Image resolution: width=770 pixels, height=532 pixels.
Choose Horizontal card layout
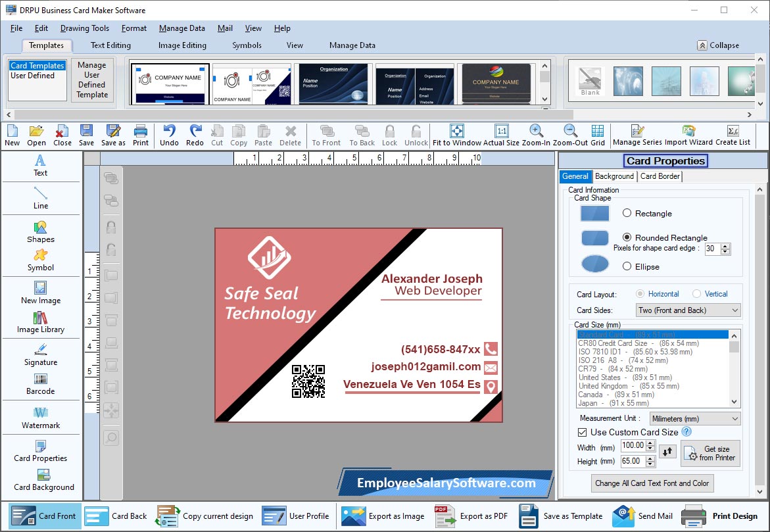640,294
